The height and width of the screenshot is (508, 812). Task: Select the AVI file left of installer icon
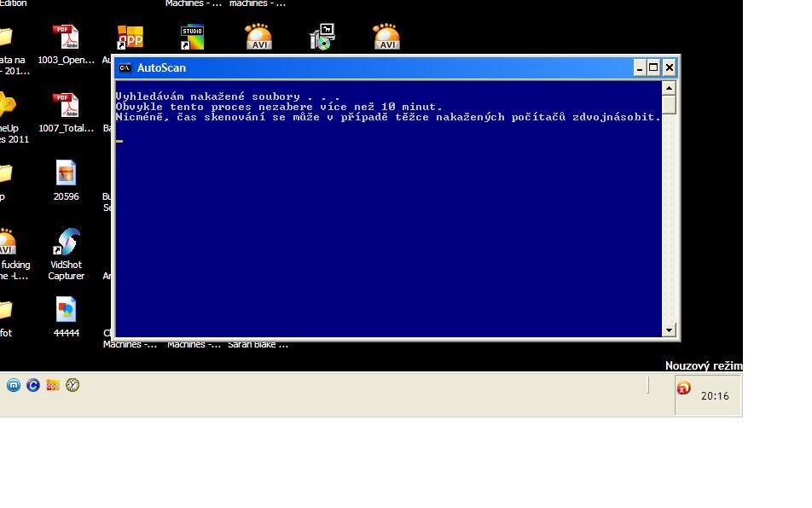(x=258, y=38)
